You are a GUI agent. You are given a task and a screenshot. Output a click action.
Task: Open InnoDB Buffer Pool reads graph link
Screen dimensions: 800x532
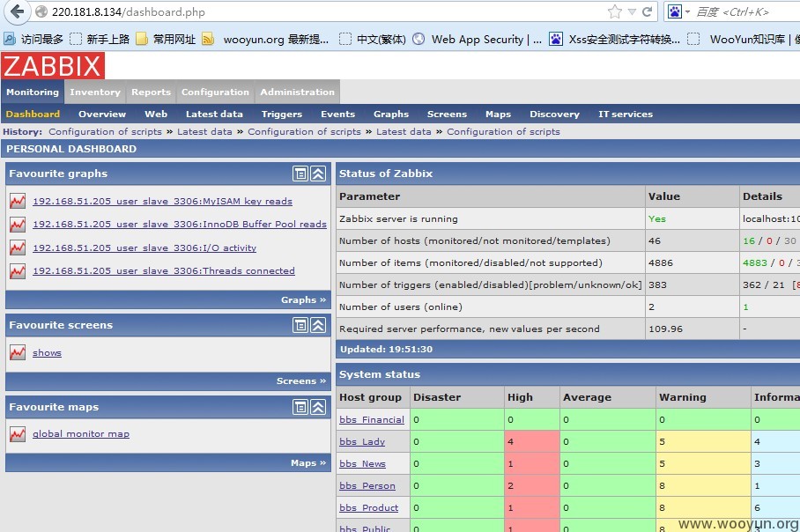(180, 224)
